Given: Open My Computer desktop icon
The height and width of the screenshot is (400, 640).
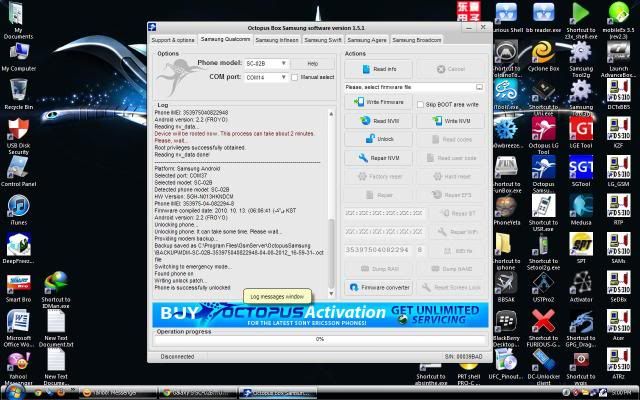Looking at the screenshot, I should [18, 57].
